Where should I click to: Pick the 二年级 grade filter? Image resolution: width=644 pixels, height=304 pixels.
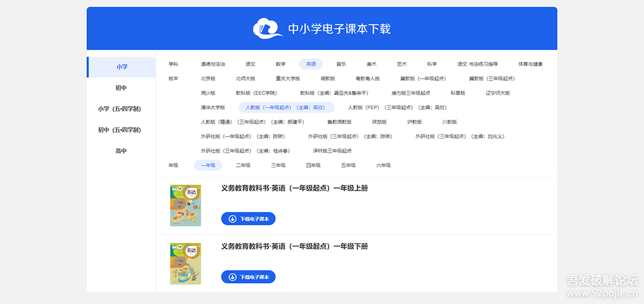pyautogui.click(x=243, y=166)
